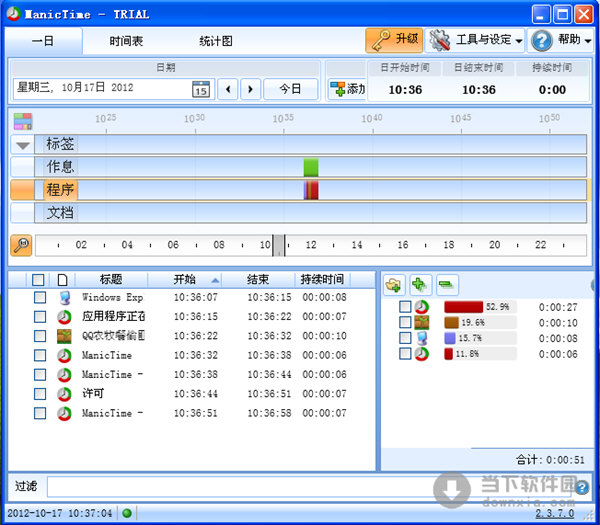Click the folder icon in summary panel
The image size is (600, 525).
click(394, 285)
